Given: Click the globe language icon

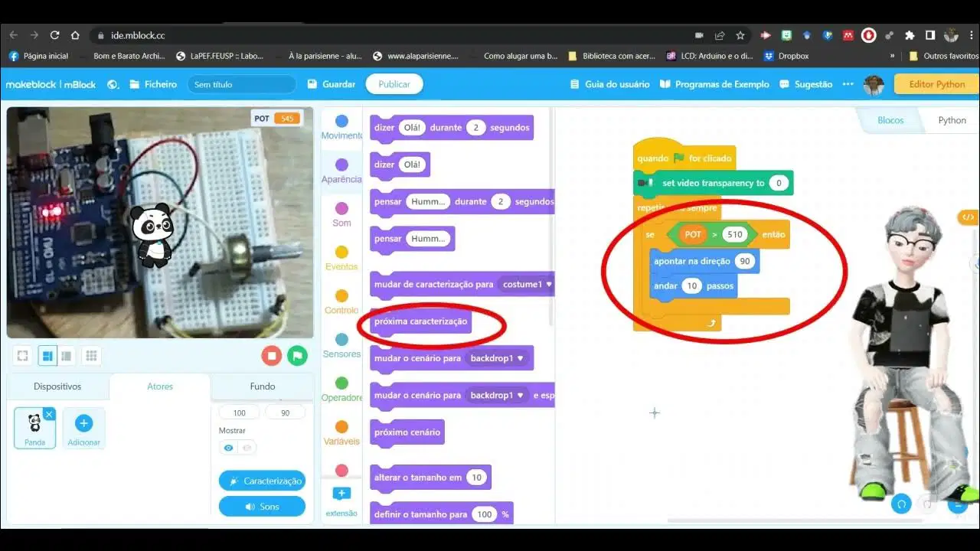Looking at the screenshot, I should pyautogui.click(x=113, y=84).
